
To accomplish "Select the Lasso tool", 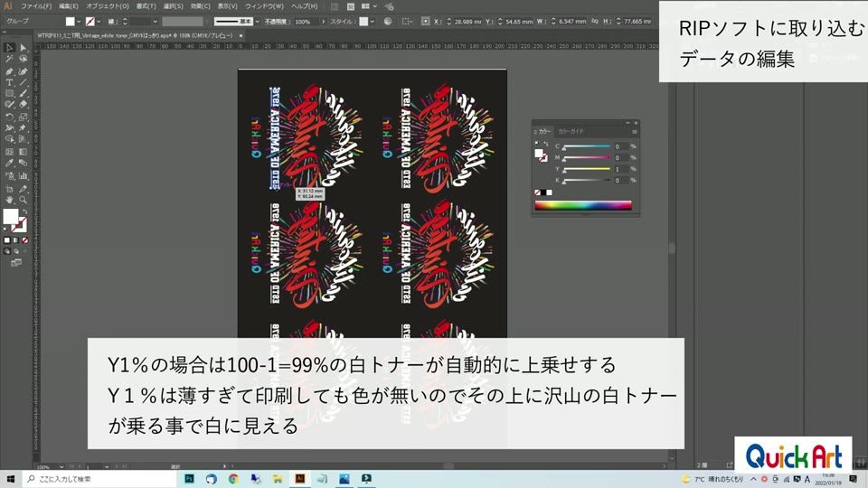I will pos(24,60).
